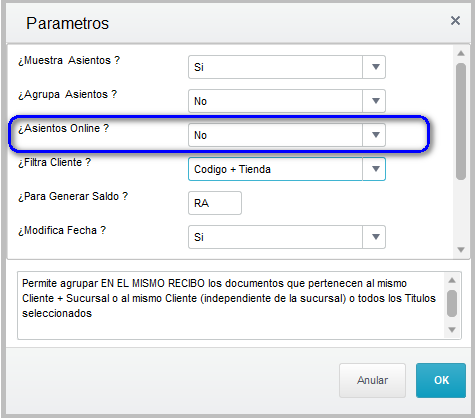Viewport: 475px width, 418px height.
Task: Expand the ¿Agrupa Asientos? dropdown arrow
Action: pos(375,101)
